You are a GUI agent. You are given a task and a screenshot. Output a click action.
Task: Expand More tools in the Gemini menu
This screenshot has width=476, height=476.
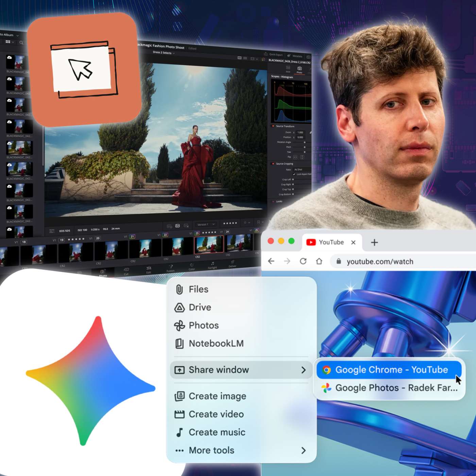pyautogui.click(x=211, y=450)
